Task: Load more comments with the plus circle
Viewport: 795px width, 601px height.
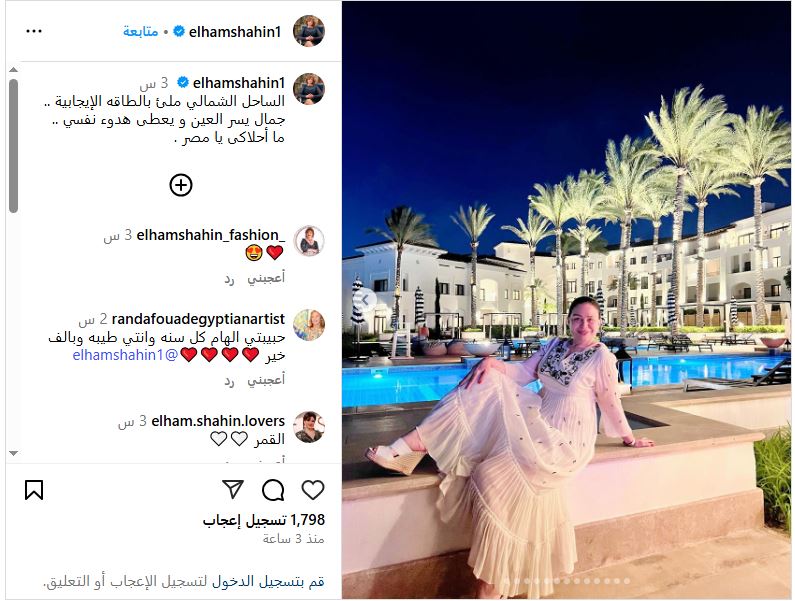Action: pyautogui.click(x=181, y=185)
